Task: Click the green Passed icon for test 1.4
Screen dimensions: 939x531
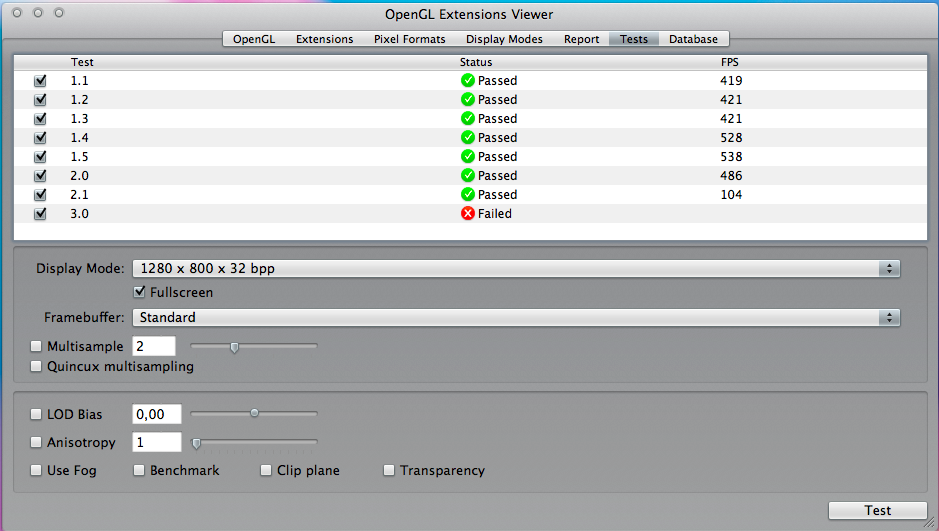Action: [468, 138]
